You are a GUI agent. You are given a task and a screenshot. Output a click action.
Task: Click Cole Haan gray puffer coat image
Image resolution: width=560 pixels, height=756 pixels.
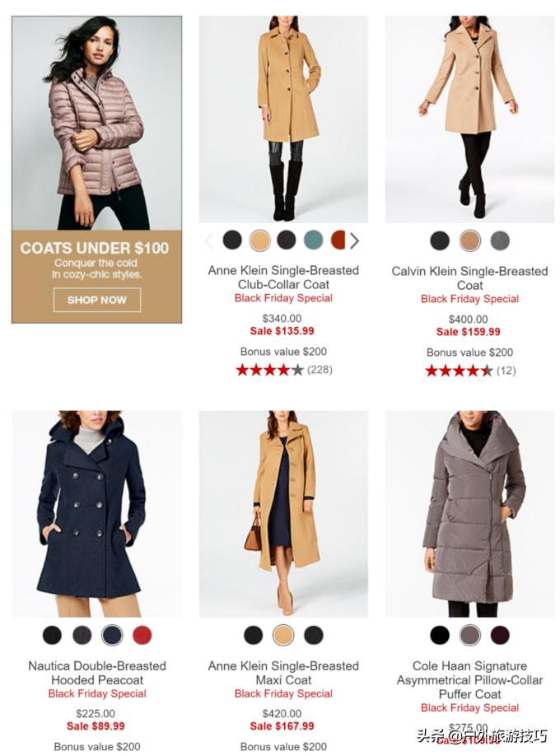tap(469, 514)
